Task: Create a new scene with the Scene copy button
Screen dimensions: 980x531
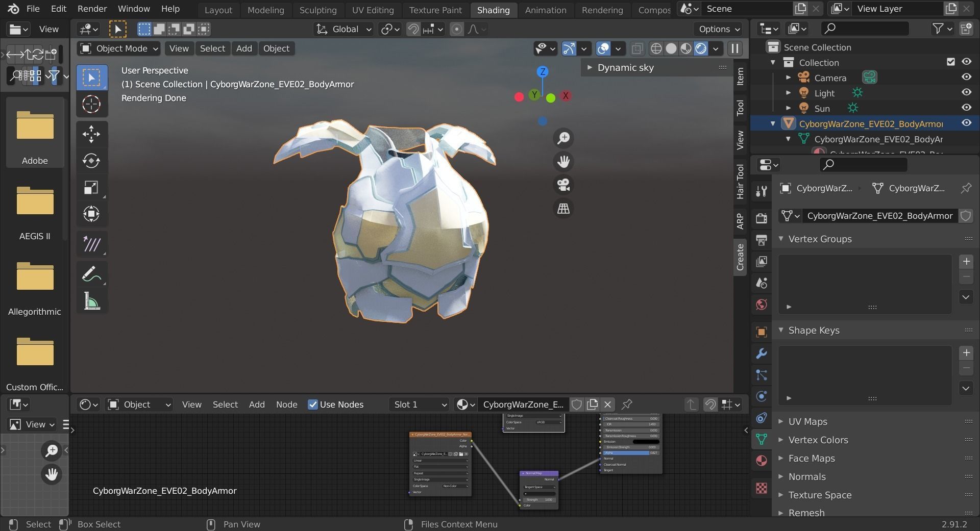Action: click(x=800, y=9)
